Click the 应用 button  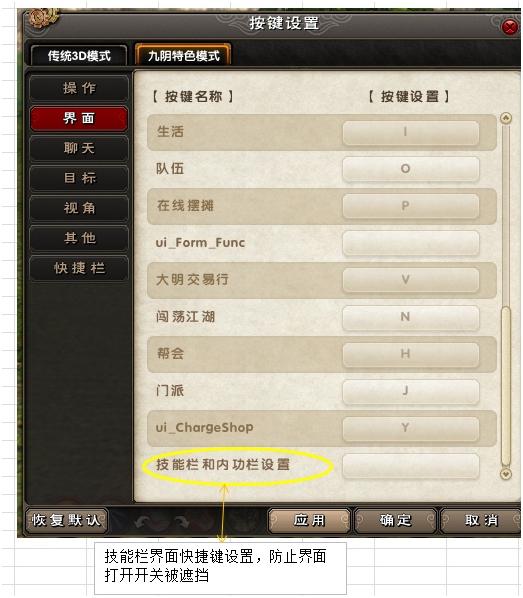coord(309,520)
